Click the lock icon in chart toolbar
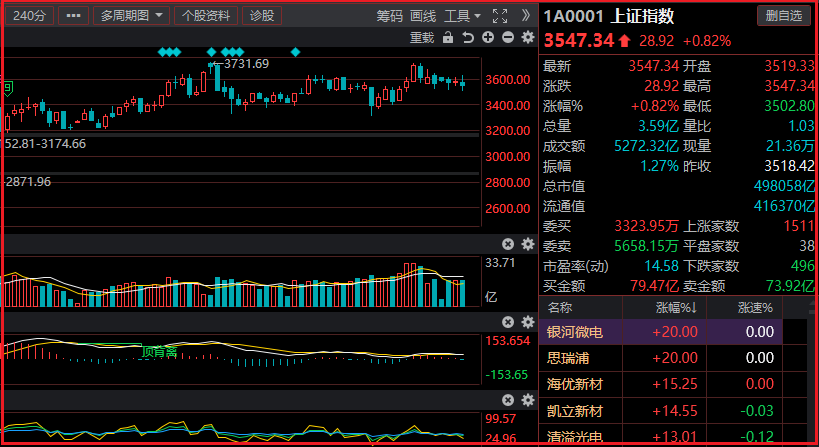The width and height of the screenshot is (819, 447). pos(448,38)
